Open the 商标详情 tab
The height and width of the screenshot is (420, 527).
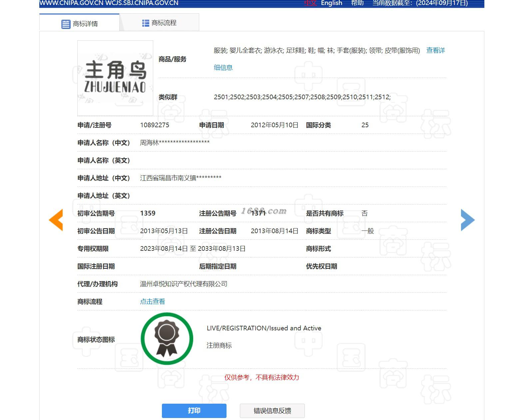pos(79,23)
